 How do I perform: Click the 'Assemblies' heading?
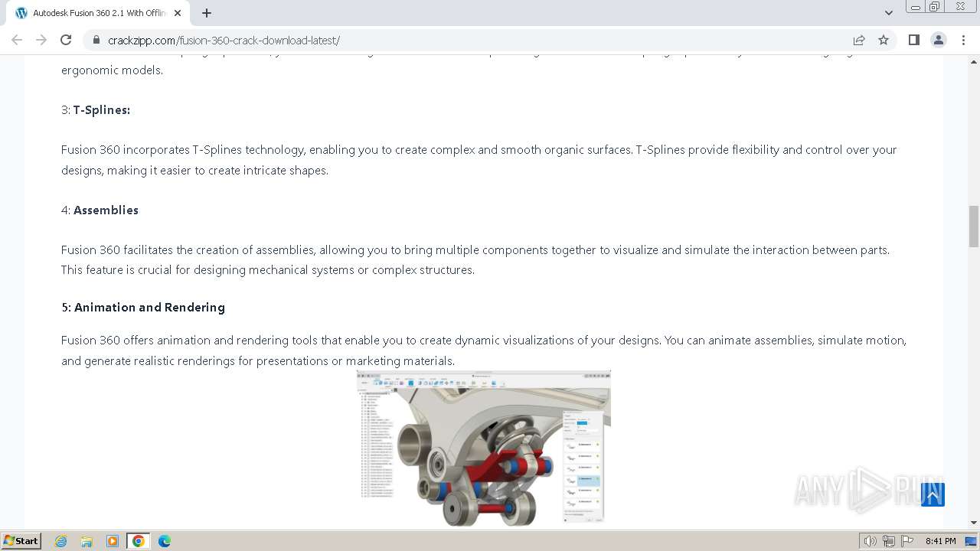pos(106,210)
